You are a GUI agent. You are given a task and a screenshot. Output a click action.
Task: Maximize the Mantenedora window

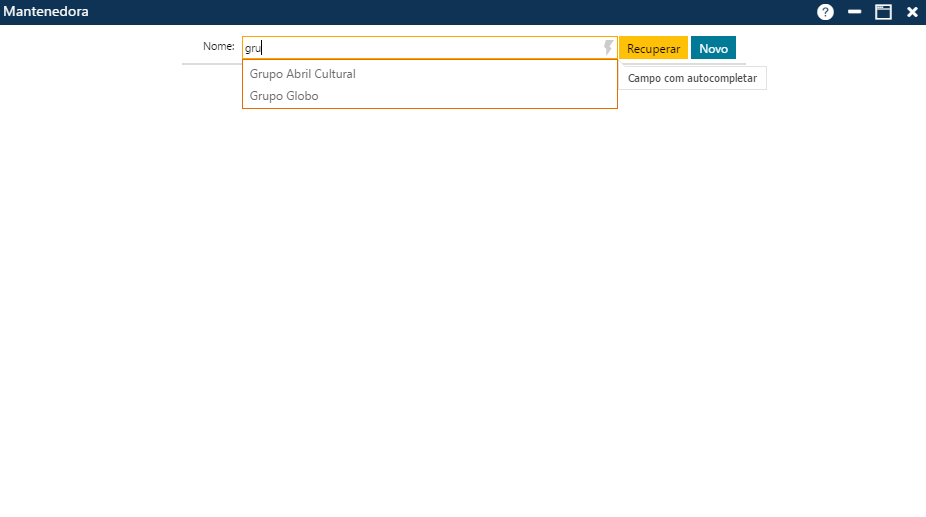point(883,12)
